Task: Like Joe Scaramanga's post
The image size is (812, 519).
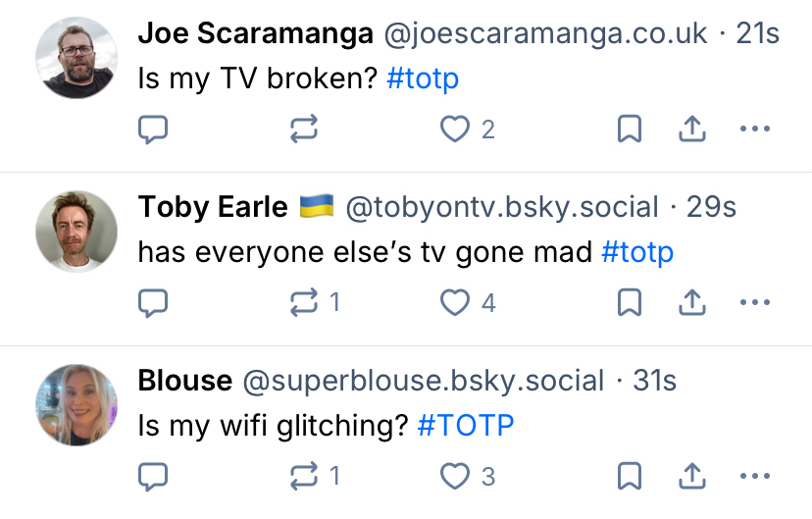Action: (x=455, y=130)
